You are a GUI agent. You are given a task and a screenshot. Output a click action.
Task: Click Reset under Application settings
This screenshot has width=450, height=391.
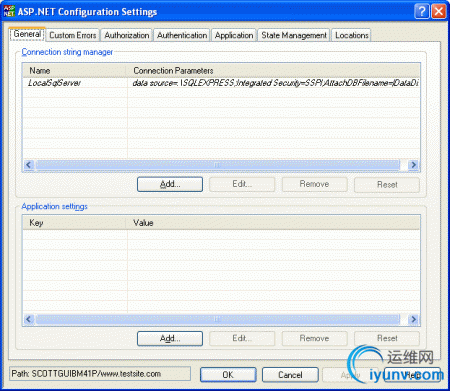point(387,339)
